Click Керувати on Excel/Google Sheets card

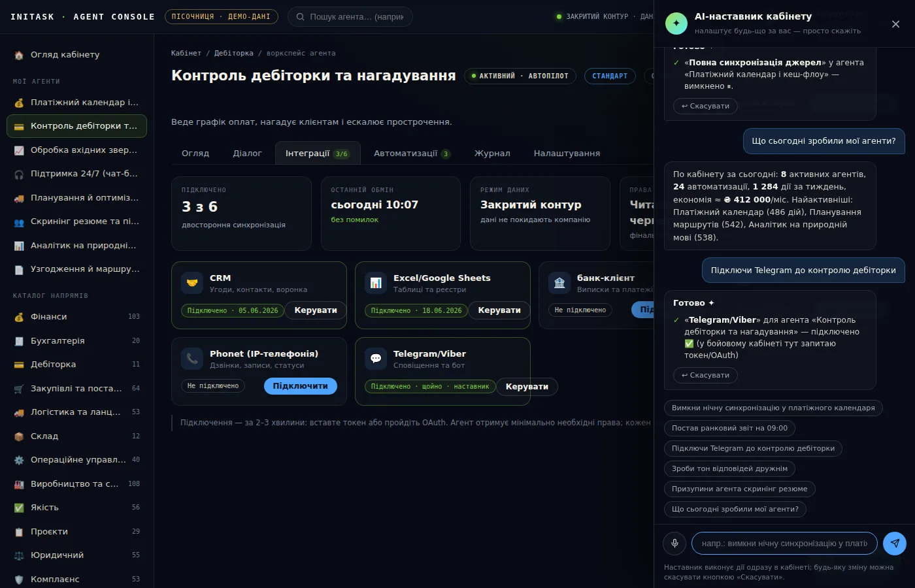[499, 310]
